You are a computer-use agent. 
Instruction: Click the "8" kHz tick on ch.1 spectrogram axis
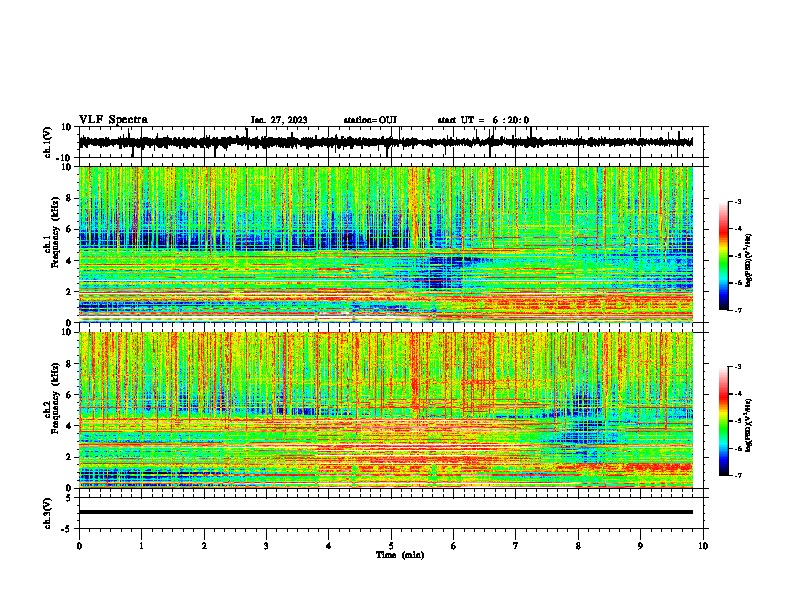point(69,198)
